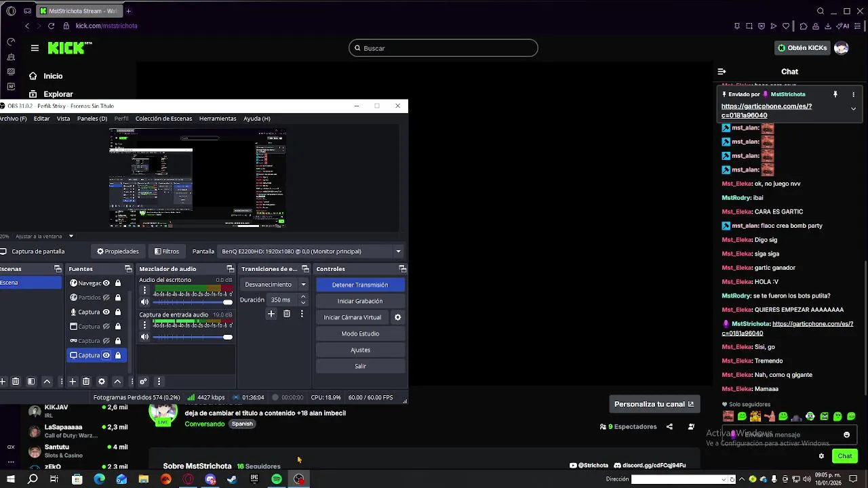Mute Captura de entrada audio speaker
Screen dimensions: 868x488
(x=144, y=337)
